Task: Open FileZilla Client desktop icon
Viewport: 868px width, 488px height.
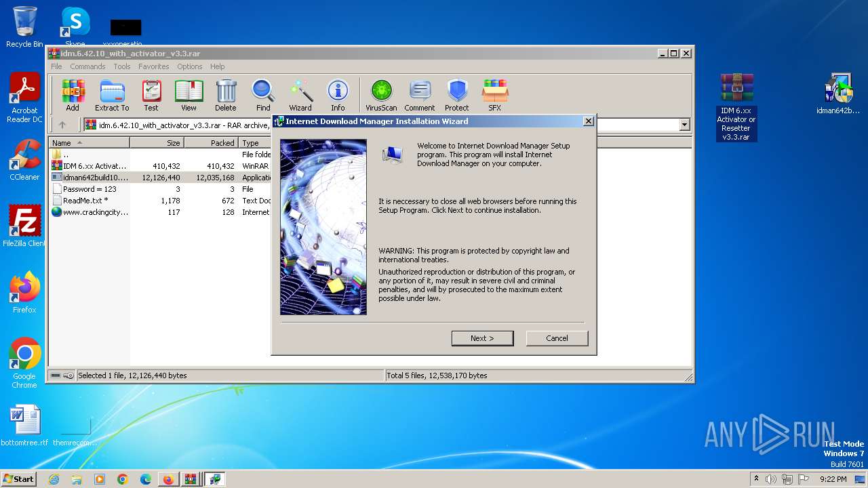Action: 24,226
